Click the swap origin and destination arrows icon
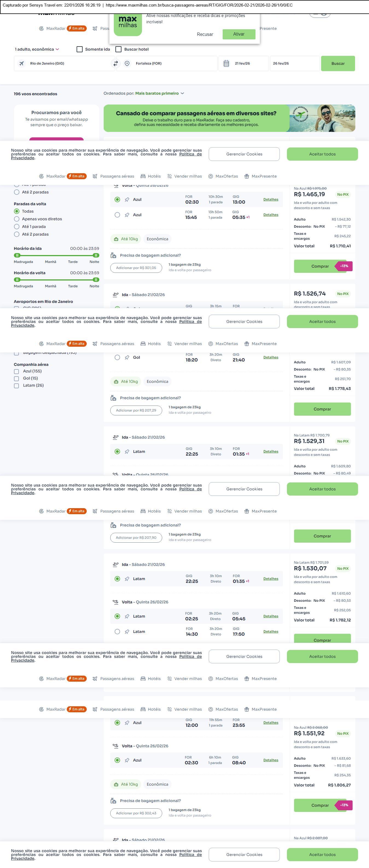 [x=115, y=63]
